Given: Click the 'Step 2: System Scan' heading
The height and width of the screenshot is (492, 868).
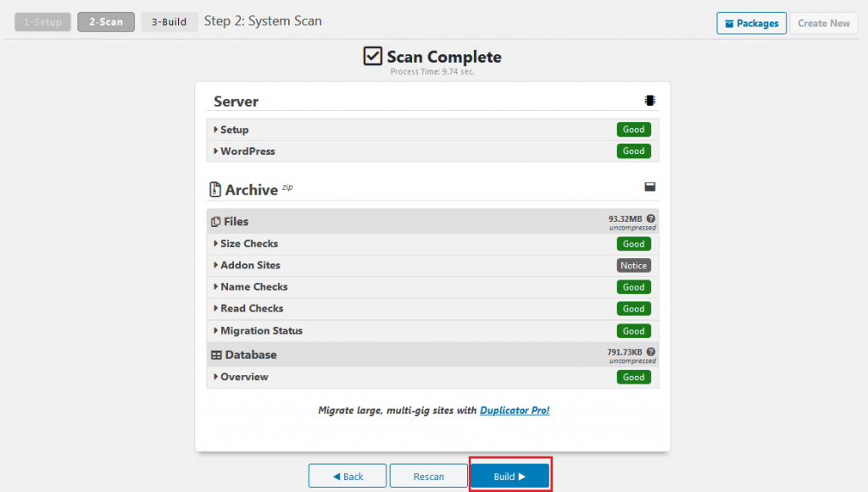Looking at the screenshot, I should click(263, 21).
